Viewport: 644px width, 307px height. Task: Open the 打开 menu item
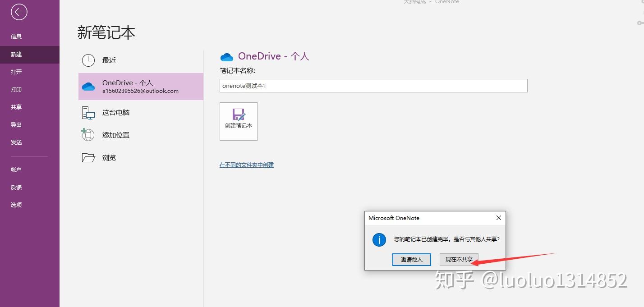tap(16, 72)
